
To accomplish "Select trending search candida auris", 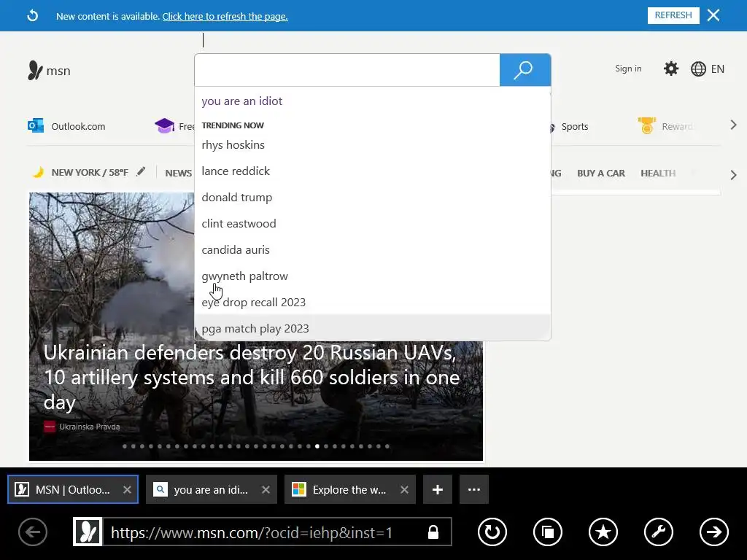I will click(x=372, y=249).
